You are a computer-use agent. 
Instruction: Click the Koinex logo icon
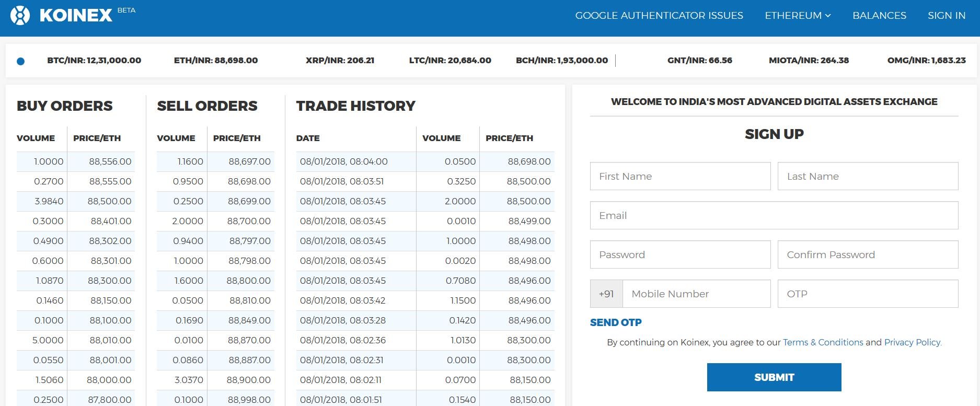[20, 16]
